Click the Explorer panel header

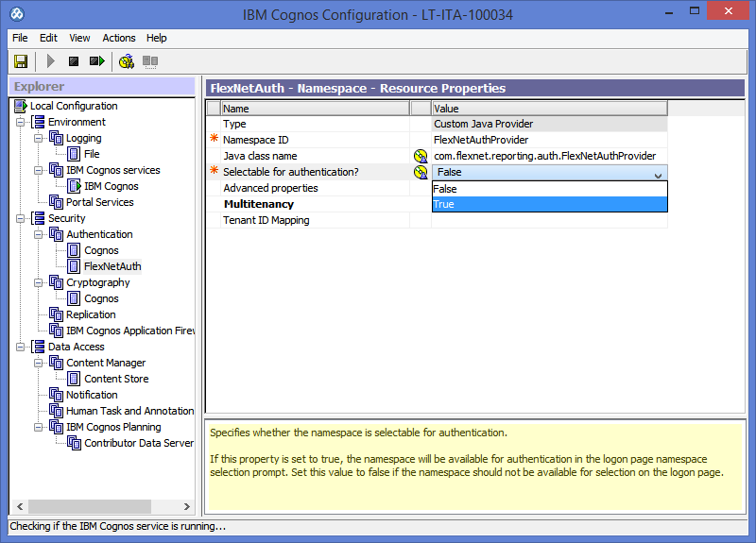(102, 87)
